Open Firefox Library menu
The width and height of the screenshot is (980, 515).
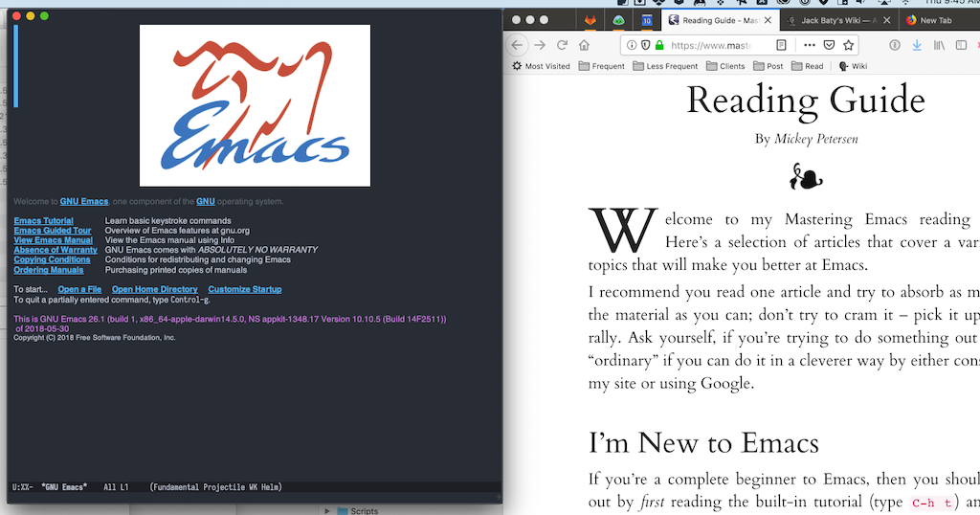(x=939, y=45)
